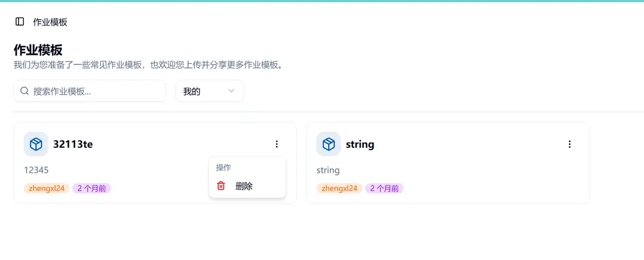Click the cube icon of 32113te template
The width and height of the screenshot is (644, 260).
pos(36,144)
